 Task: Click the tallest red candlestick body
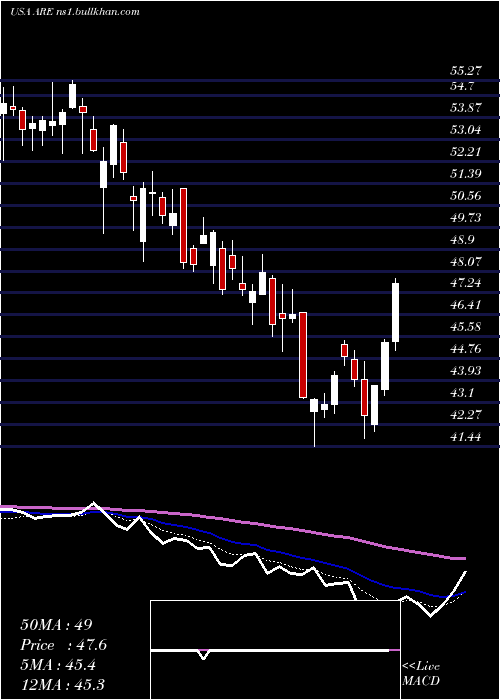[303, 355]
